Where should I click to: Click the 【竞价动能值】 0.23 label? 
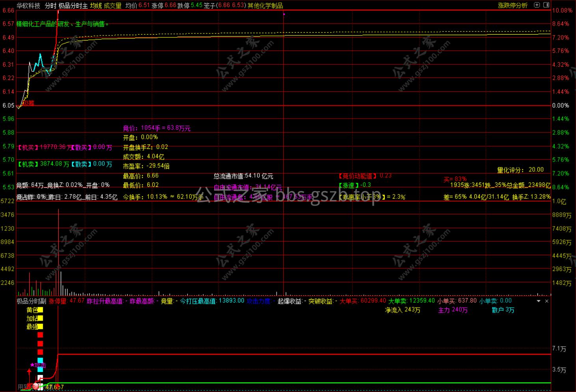pos(365,176)
